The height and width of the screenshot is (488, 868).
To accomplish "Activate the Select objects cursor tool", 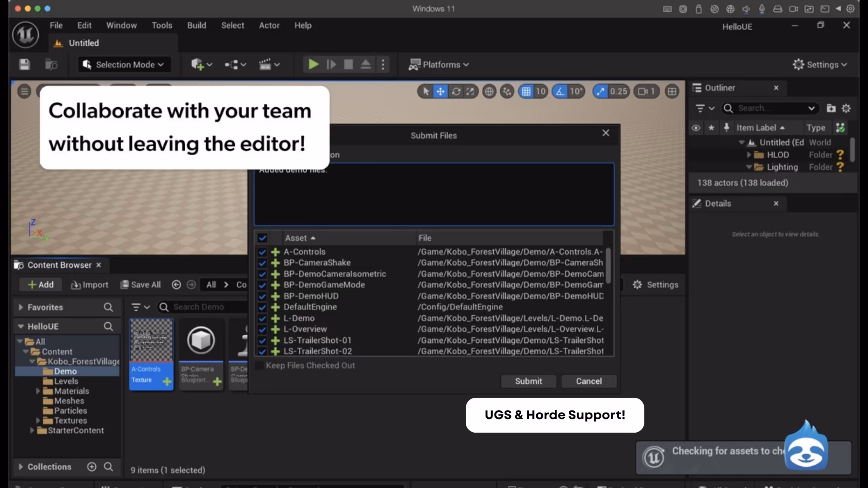I will click(425, 91).
